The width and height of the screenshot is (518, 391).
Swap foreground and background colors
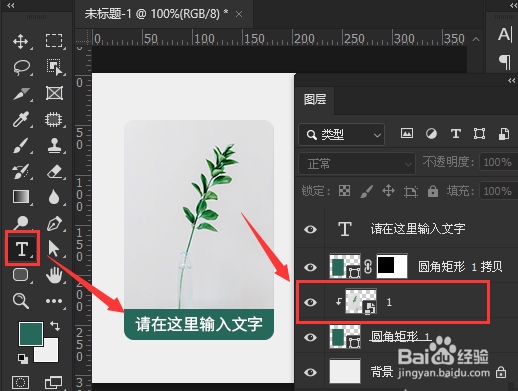pyautogui.click(x=55, y=325)
